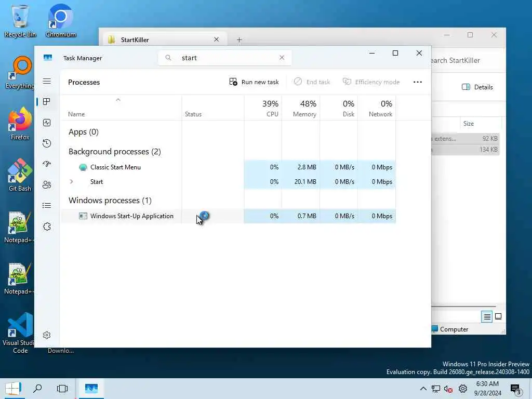
Task: Open Task View on the taskbar
Action: tap(62, 389)
